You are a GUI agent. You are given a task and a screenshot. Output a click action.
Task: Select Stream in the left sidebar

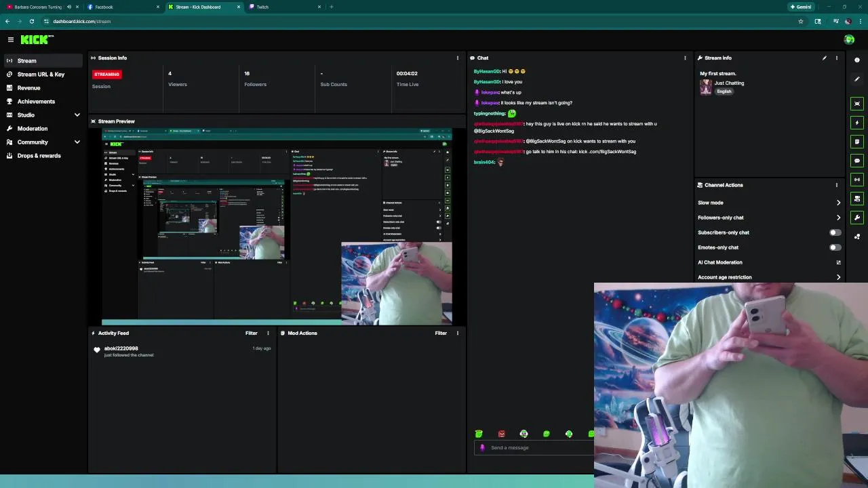[42, 61]
